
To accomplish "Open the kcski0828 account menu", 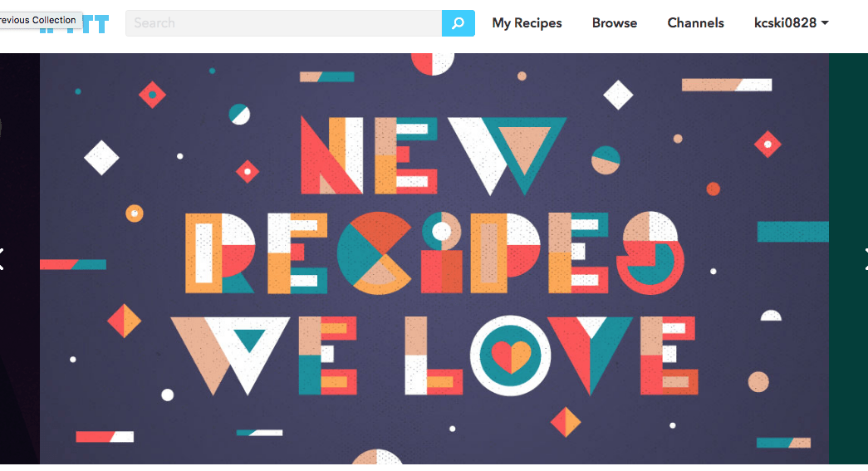I will (785, 23).
